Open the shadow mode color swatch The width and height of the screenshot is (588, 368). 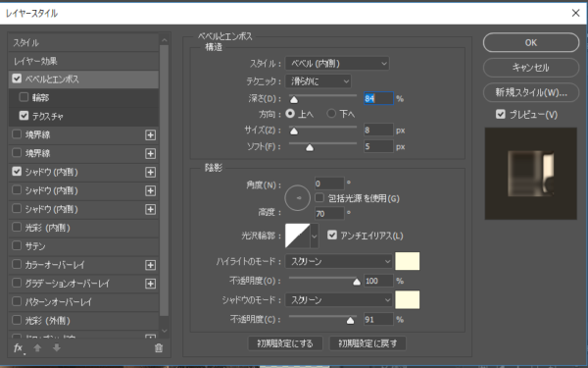(408, 300)
